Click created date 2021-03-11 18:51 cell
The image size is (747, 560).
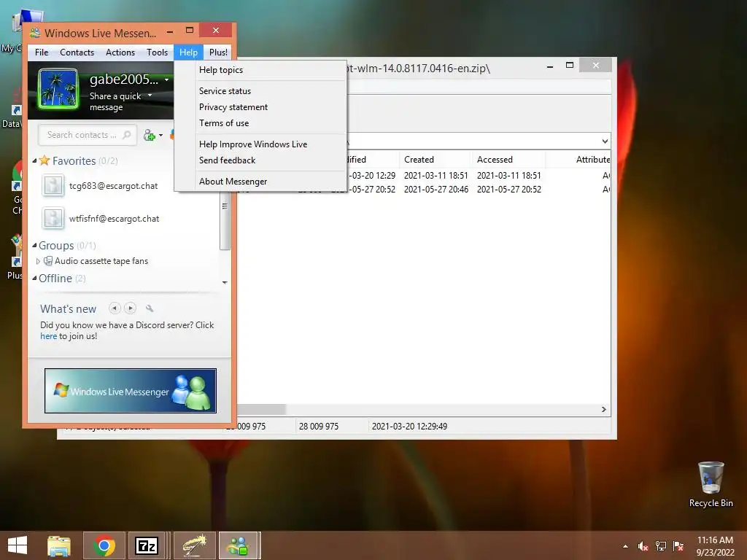[436, 176]
